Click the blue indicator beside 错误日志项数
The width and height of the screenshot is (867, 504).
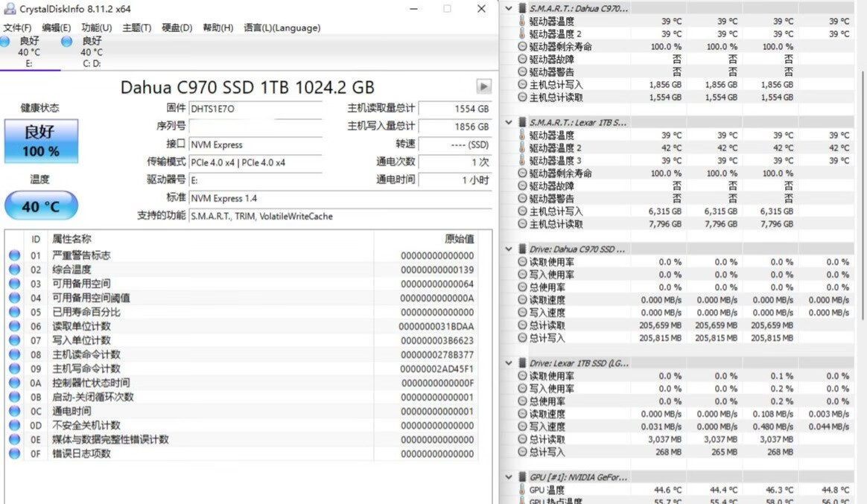tap(13, 453)
